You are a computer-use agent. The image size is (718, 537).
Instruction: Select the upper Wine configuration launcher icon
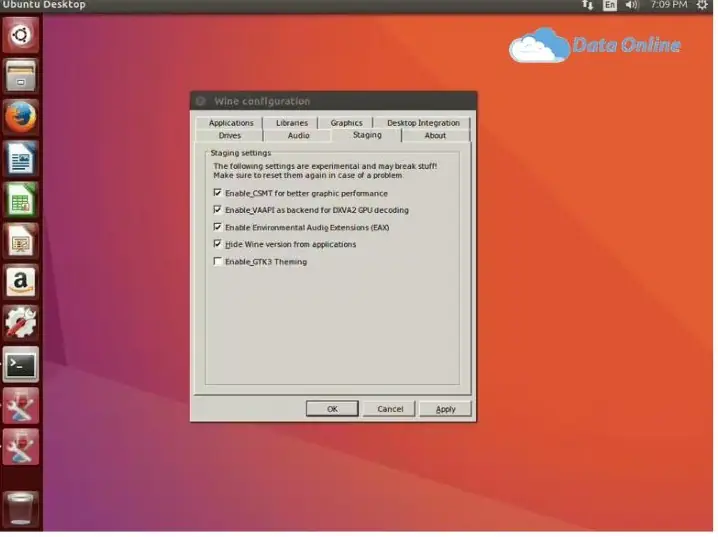[21, 406]
